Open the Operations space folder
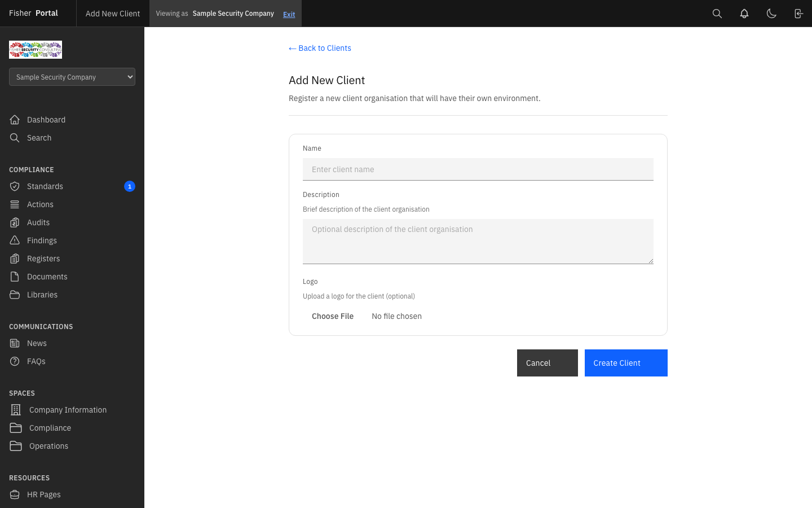The width and height of the screenshot is (812, 508). (x=16, y=446)
